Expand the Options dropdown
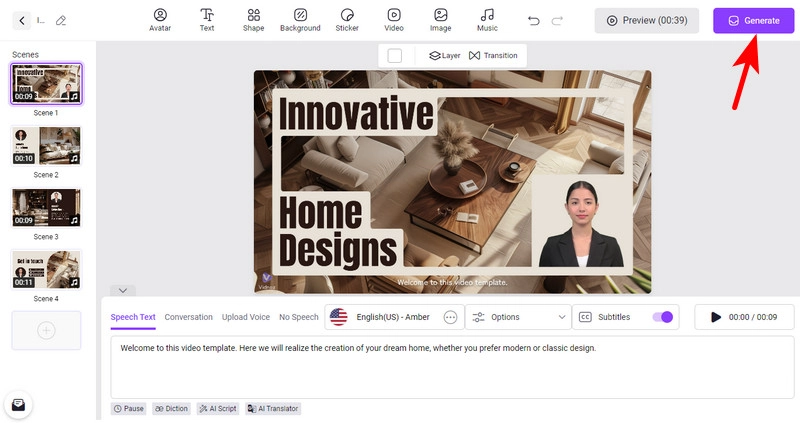Viewport: 800px width, 423px height. 518,317
